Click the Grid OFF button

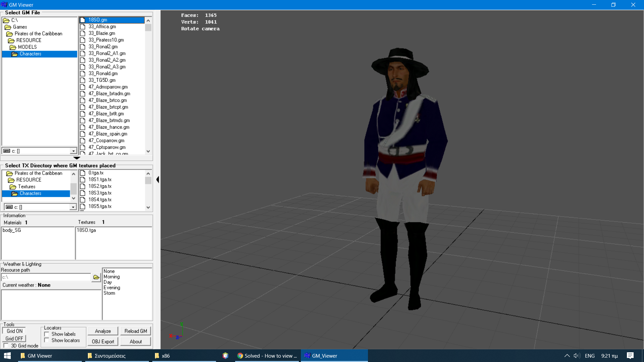coord(14,339)
